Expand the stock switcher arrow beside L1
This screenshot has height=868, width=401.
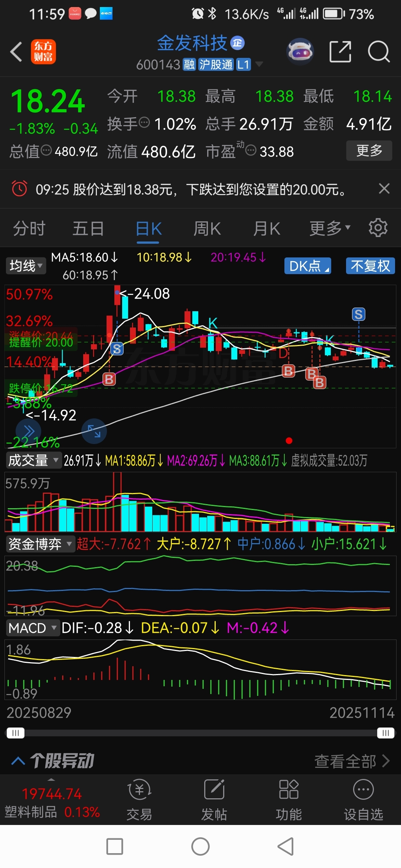tap(259, 64)
